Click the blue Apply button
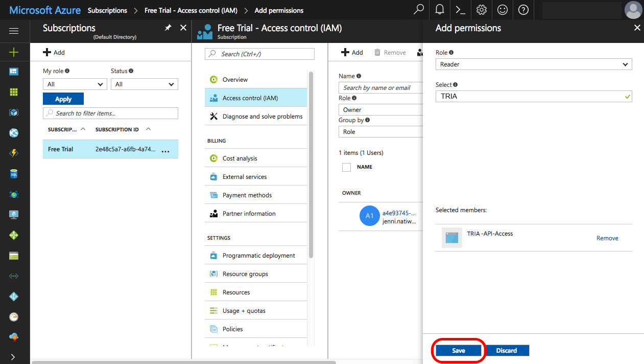Image resolution: width=644 pixels, height=364 pixels. [63, 99]
